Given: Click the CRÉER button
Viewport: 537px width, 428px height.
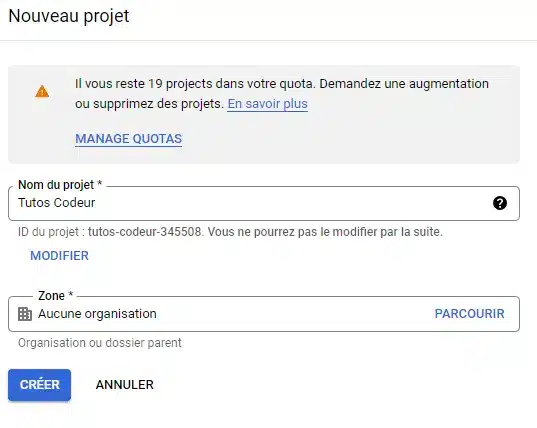Looking at the screenshot, I should (x=39, y=385).
